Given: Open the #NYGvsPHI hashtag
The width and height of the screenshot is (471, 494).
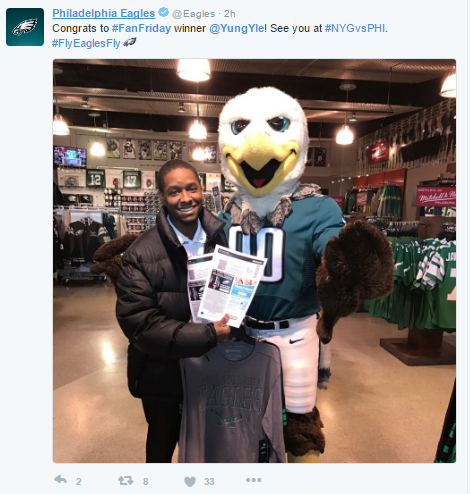Looking at the screenshot, I should pyautogui.click(x=355, y=28).
